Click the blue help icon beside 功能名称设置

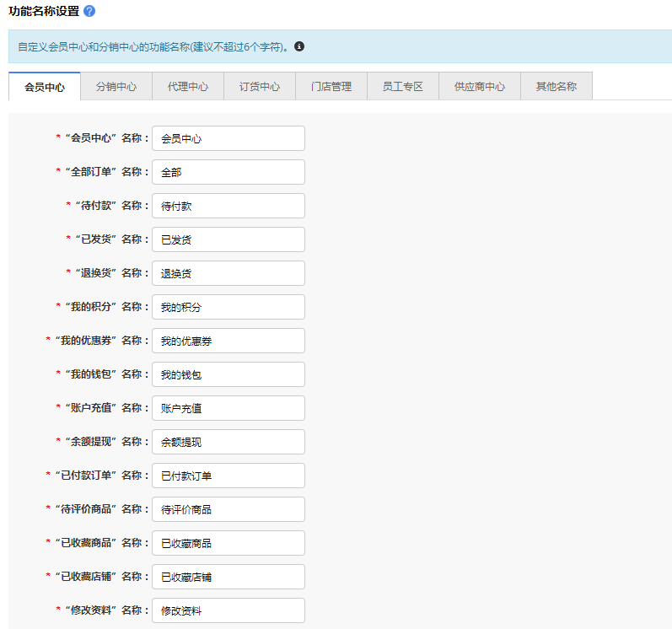coord(89,11)
